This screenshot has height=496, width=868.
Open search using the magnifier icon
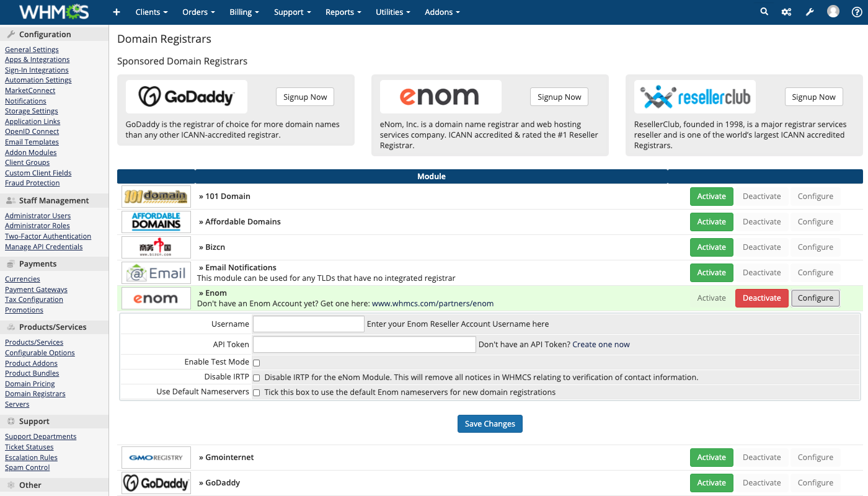[x=764, y=12]
